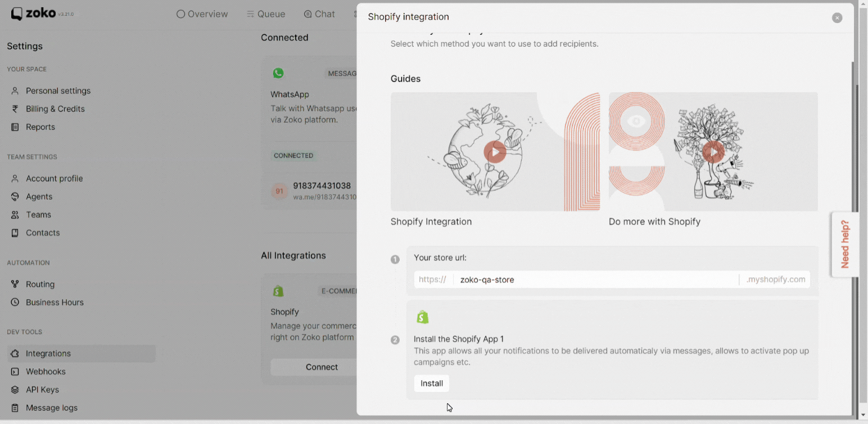The width and height of the screenshot is (868, 424).
Task: Open the Chat tab
Action: (x=319, y=14)
